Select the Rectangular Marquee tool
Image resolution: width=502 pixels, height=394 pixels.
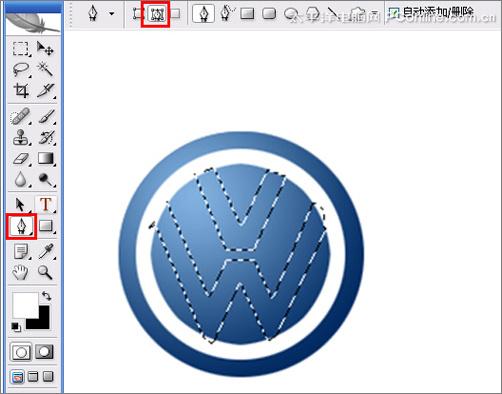[x=20, y=49]
